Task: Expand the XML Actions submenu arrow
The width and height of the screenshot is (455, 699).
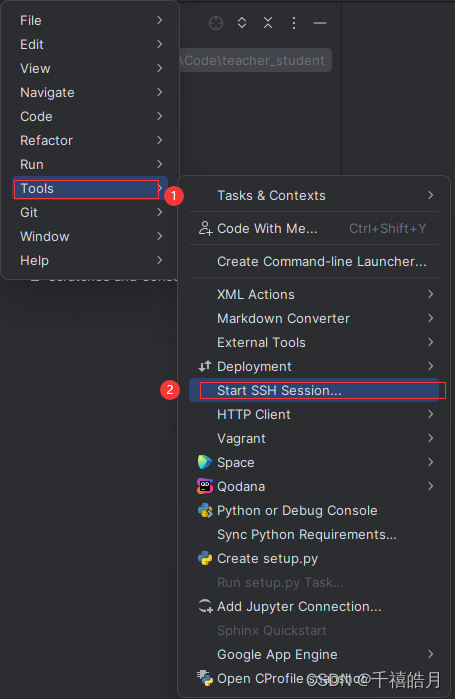Action: pos(430,294)
